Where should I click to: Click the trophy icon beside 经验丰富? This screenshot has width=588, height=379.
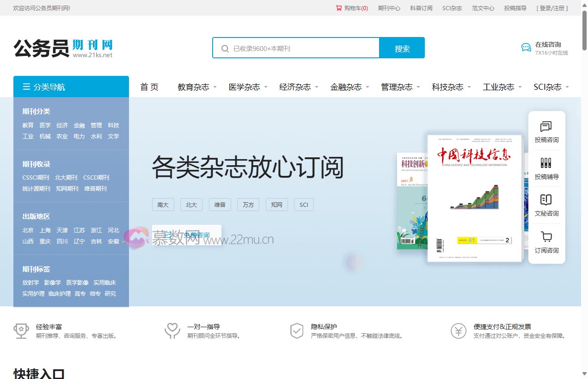click(x=21, y=331)
